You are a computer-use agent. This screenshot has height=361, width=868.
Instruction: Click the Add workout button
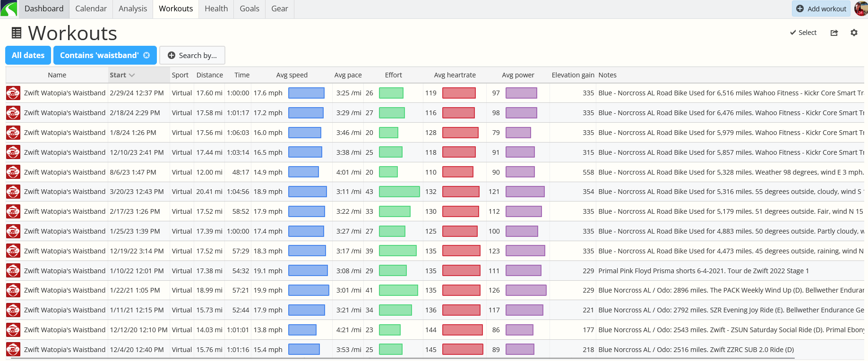pos(821,8)
